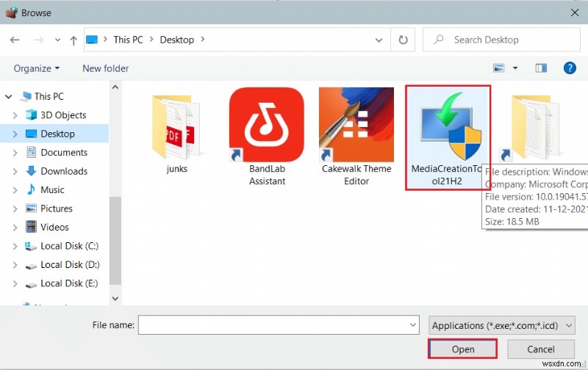Collapse the This PC tree node
Viewport: 588px width, 370px height.
pyautogui.click(x=8, y=97)
